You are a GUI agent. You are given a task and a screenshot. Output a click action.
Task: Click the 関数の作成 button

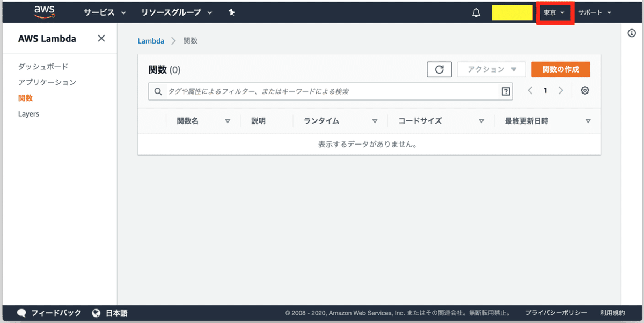tap(560, 69)
